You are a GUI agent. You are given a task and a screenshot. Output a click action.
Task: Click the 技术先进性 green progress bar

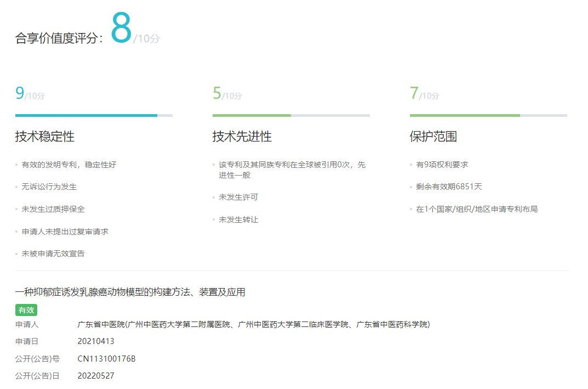pos(252,115)
